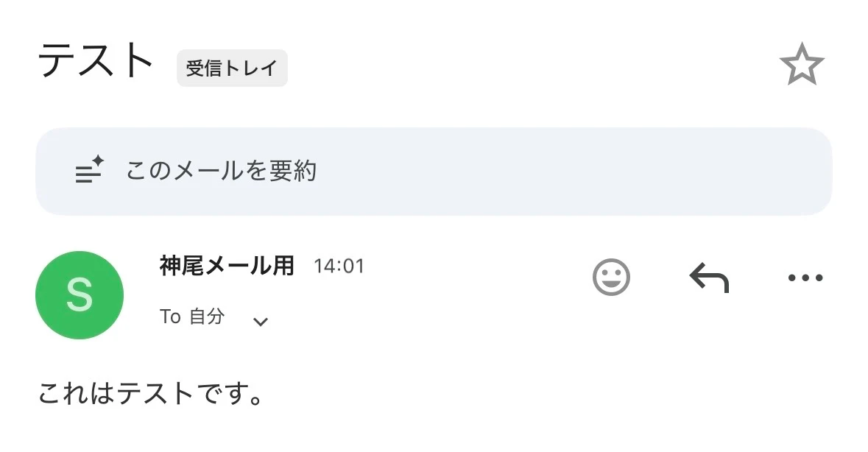Click the 14:01 timestamp
The width and height of the screenshot is (868, 452).
click(339, 266)
